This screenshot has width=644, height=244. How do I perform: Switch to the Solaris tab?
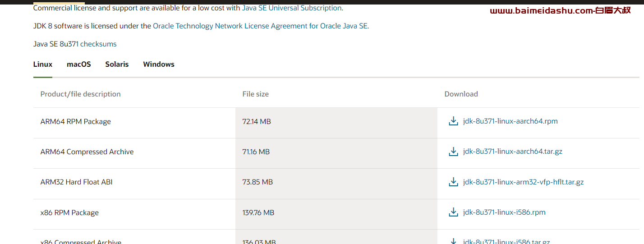(117, 64)
